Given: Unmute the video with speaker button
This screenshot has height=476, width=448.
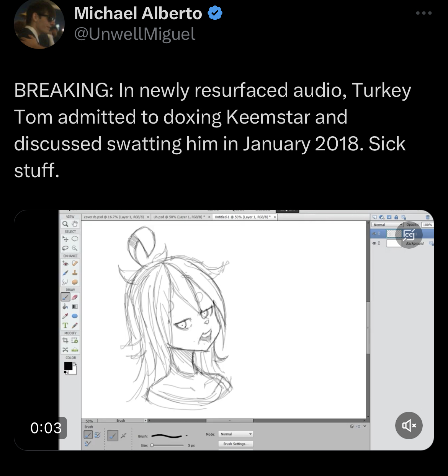Looking at the screenshot, I should coord(409,425).
